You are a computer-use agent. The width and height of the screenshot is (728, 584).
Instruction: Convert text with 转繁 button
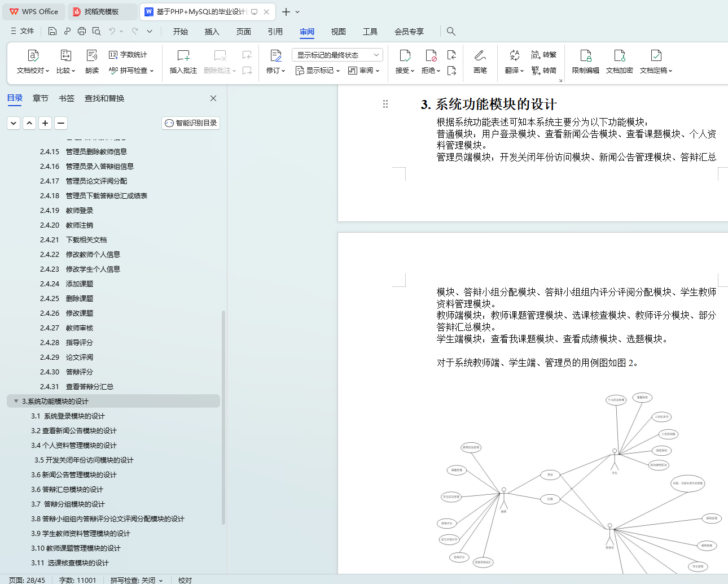(544, 55)
